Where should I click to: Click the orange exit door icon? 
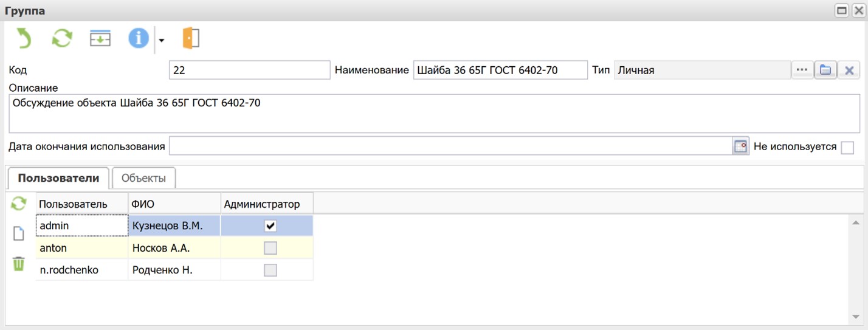pos(191,39)
